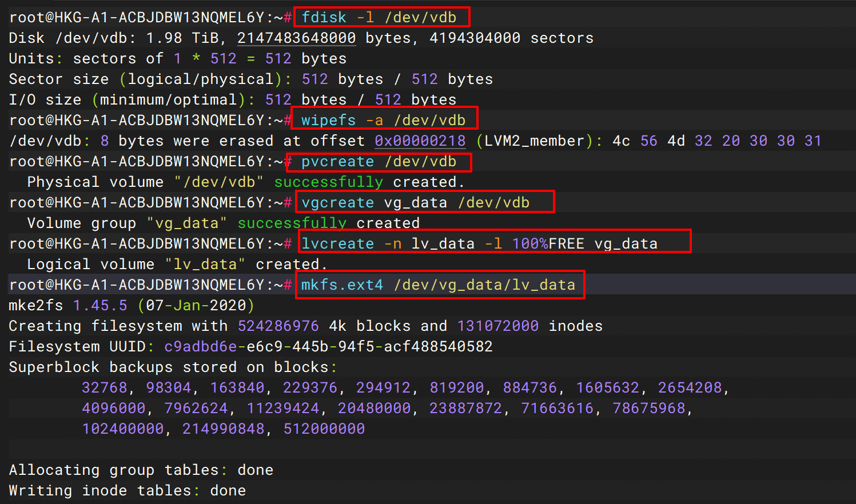Click the 4194304000 sectors number
The width and height of the screenshot is (856, 504).
pyautogui.click(x=475, y=38)
